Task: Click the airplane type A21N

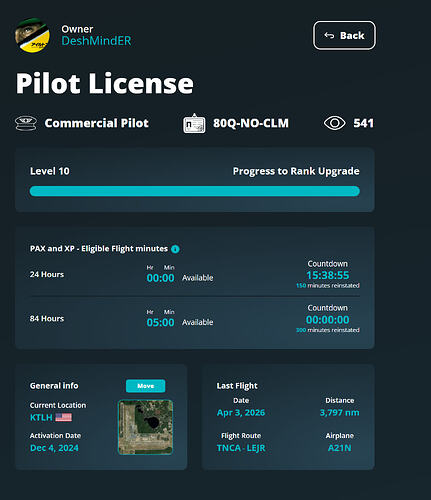Action: point(340,448)
